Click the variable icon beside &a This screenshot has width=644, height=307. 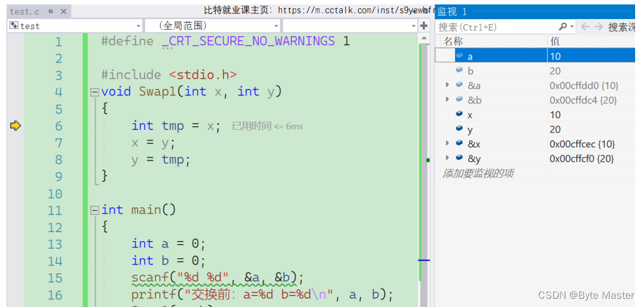pyautogui.click(x=460, y=84)
